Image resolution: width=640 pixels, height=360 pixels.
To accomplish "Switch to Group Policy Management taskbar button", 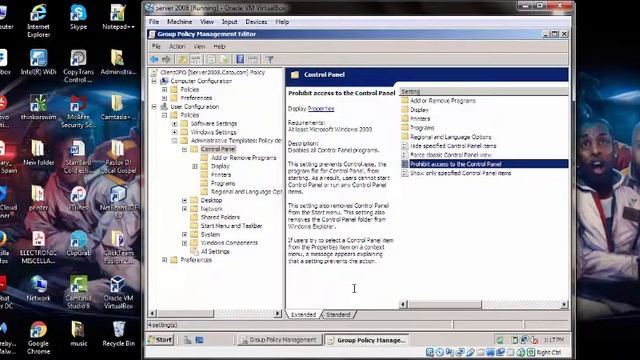I will click(x=280, y=340).
